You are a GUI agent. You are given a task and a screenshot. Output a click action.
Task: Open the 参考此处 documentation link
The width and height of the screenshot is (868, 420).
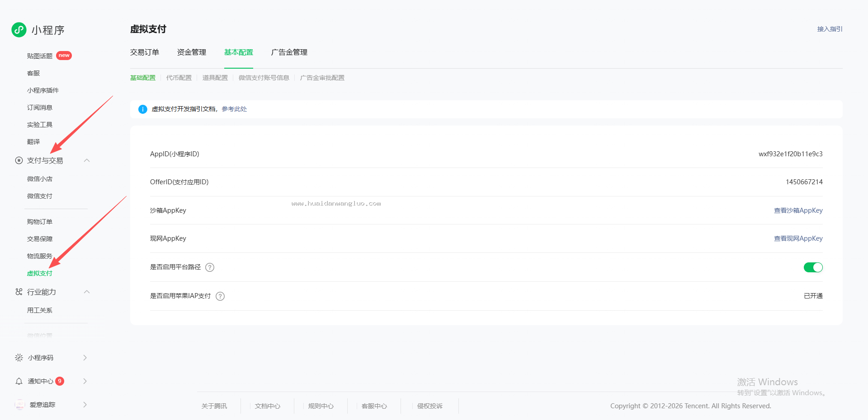[234, 109]
